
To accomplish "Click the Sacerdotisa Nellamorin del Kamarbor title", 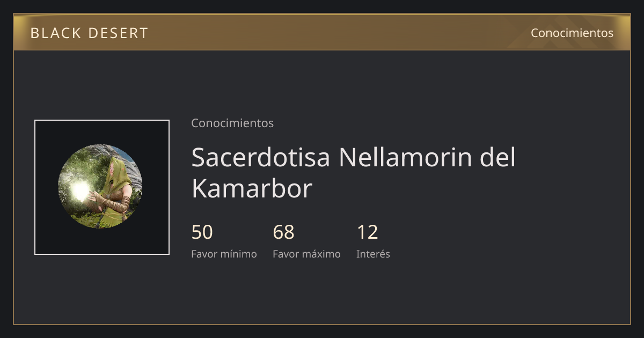I will coord(354,173).
